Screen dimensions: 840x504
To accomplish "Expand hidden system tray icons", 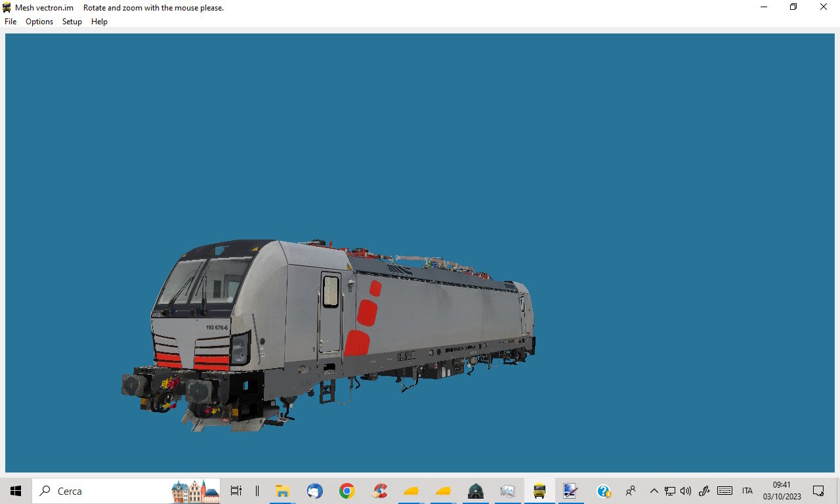I will pyautogui.click(x=654, y=491).
